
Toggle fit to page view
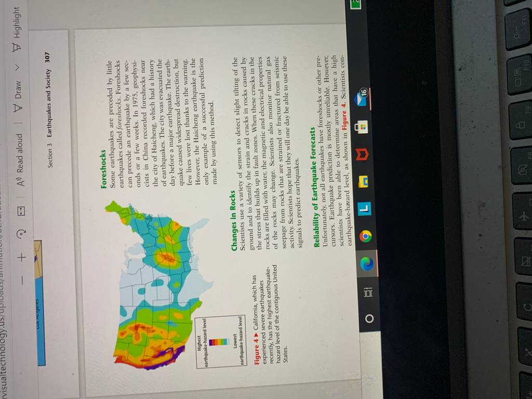(x=20, y=211)
